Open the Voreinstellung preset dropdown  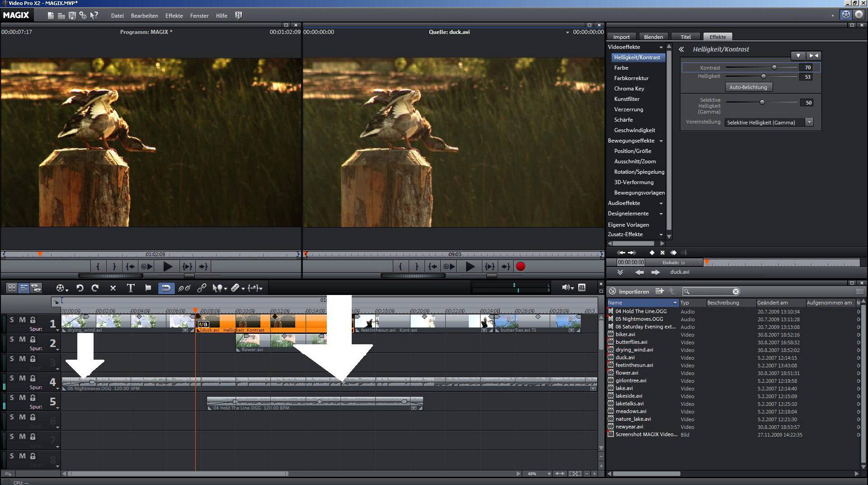tap(809, 122)
